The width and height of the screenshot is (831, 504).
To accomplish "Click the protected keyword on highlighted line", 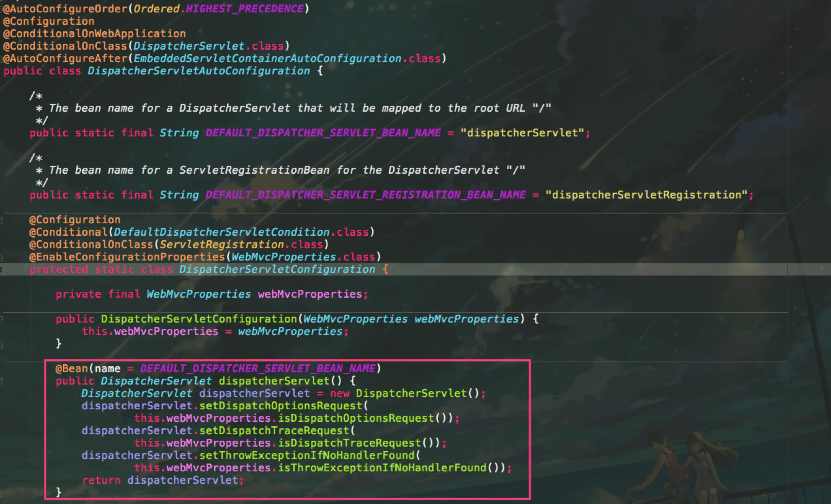I will pyautogui.click(x=59, y=269).
